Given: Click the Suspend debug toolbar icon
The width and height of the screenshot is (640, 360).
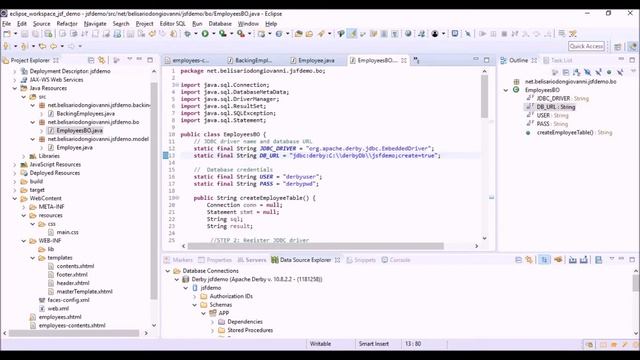Looking at the screenshot, I should tap(493, 33).
